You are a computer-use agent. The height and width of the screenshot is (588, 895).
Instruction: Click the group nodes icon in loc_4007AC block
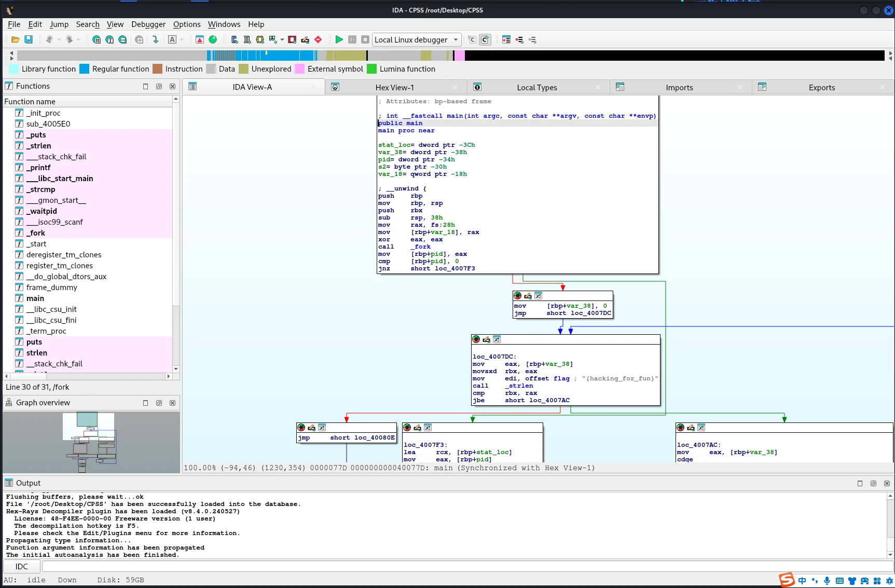(701, 428)
